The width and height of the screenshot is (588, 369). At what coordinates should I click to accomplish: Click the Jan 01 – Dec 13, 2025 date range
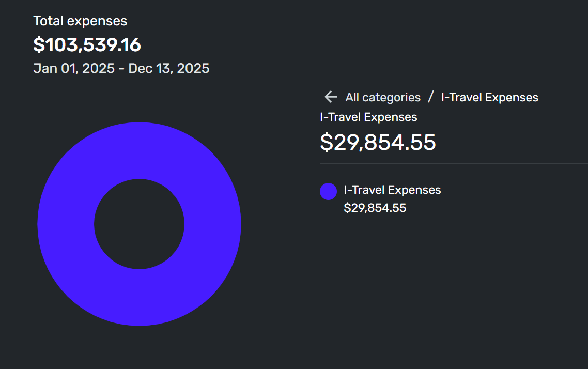[121, 68]
